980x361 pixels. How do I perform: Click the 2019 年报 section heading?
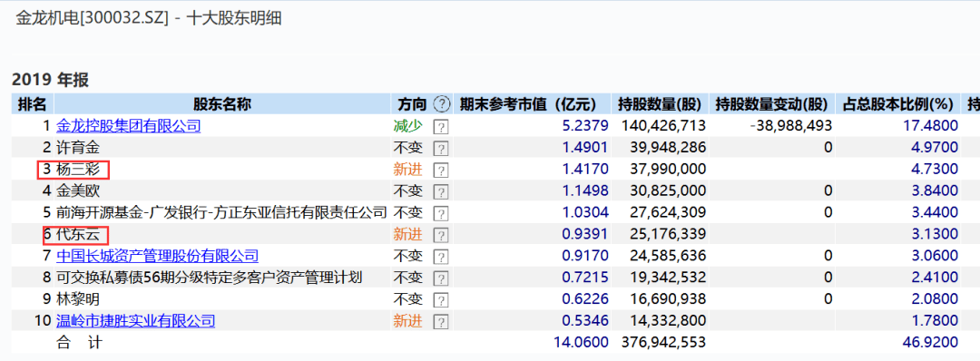point(51,80)
